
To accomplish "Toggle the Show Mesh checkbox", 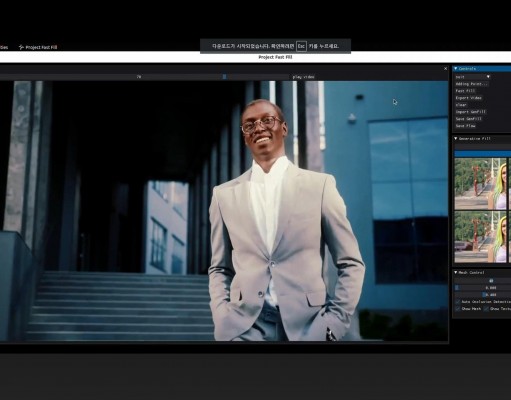I will (x=458, y=309).
